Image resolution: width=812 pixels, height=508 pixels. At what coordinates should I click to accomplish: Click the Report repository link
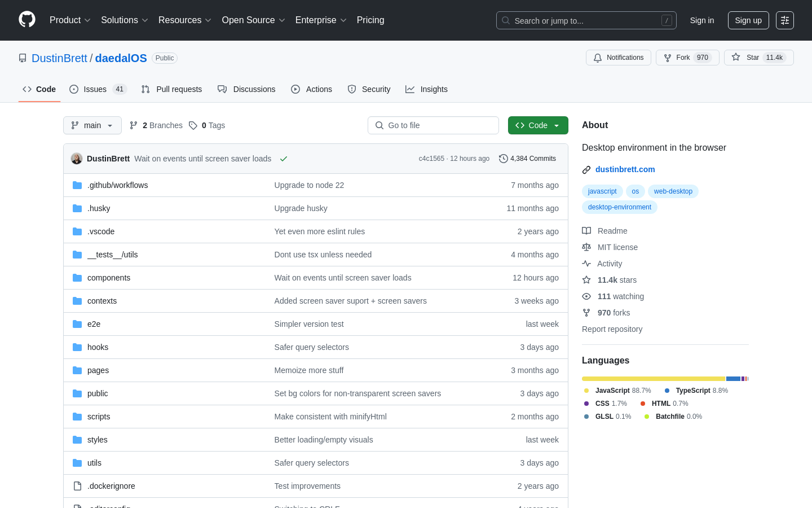click(612, 329)
